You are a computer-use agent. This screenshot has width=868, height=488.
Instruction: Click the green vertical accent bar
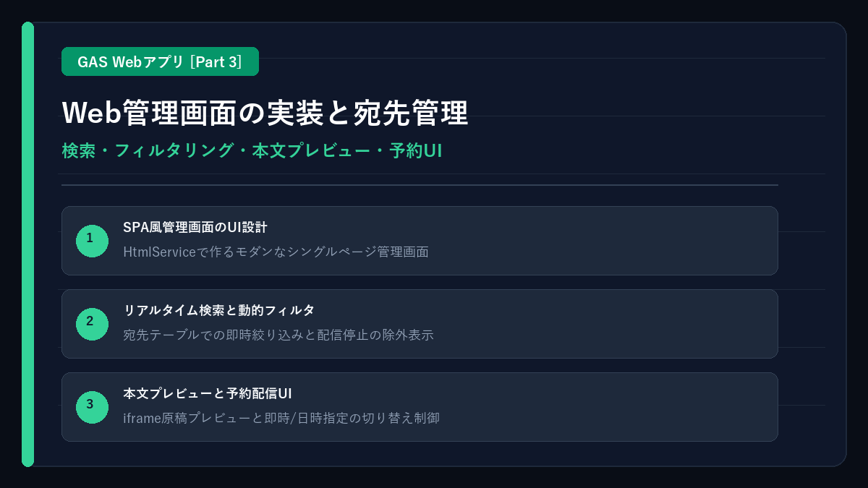(27, 244)
